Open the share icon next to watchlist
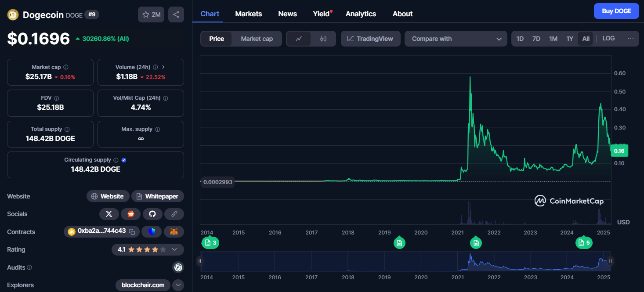Image resolution: width=644 pixels, height=292 pixels. click(x=176, y=14)
